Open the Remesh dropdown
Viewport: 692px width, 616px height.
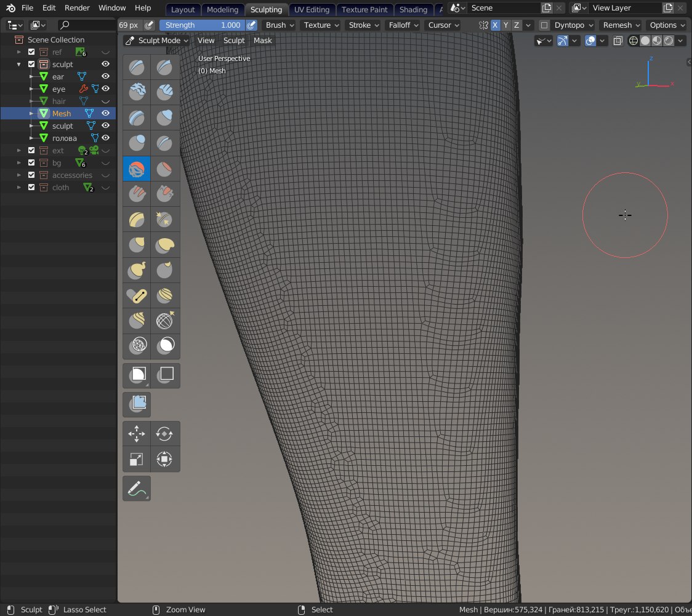click(x=621, y=25)
